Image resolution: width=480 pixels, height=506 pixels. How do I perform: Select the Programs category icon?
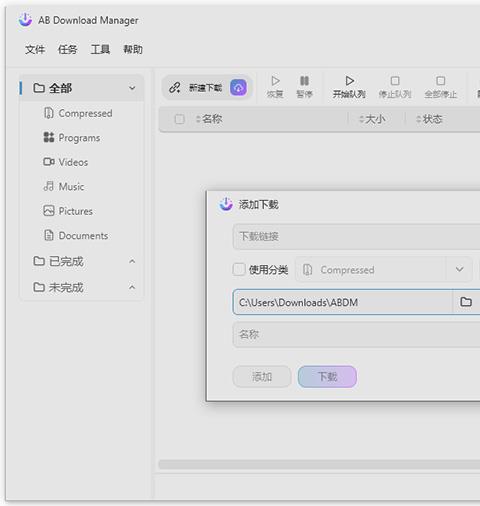click(x=49, y=137)
